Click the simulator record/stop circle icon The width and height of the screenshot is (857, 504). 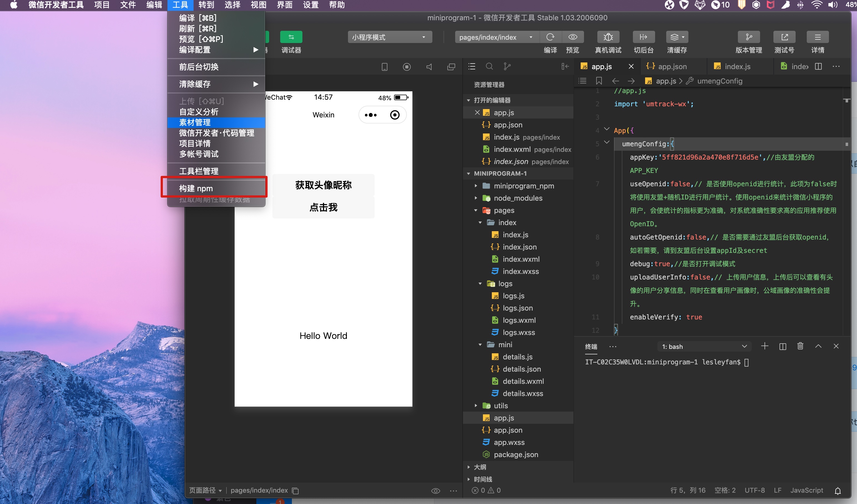(407, 67)
